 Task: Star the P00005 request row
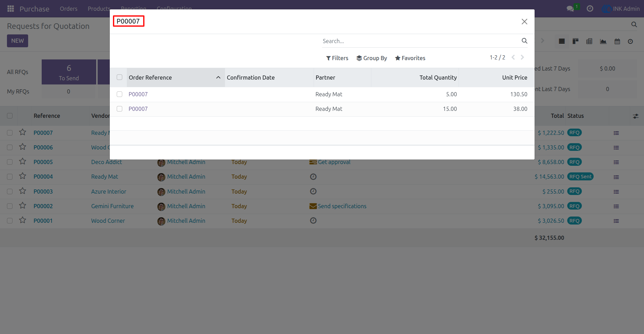coord(23,161)
